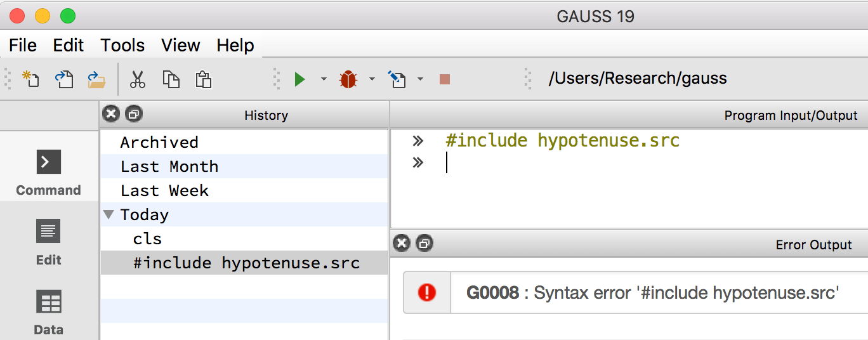
Task: Undock the History panel
Action: [x=134, y=114]
